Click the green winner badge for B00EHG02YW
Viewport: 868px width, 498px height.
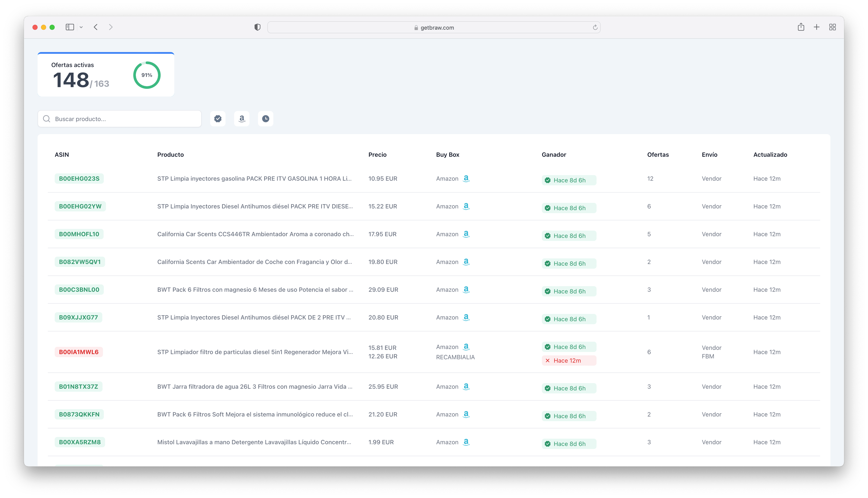point(569,208)
